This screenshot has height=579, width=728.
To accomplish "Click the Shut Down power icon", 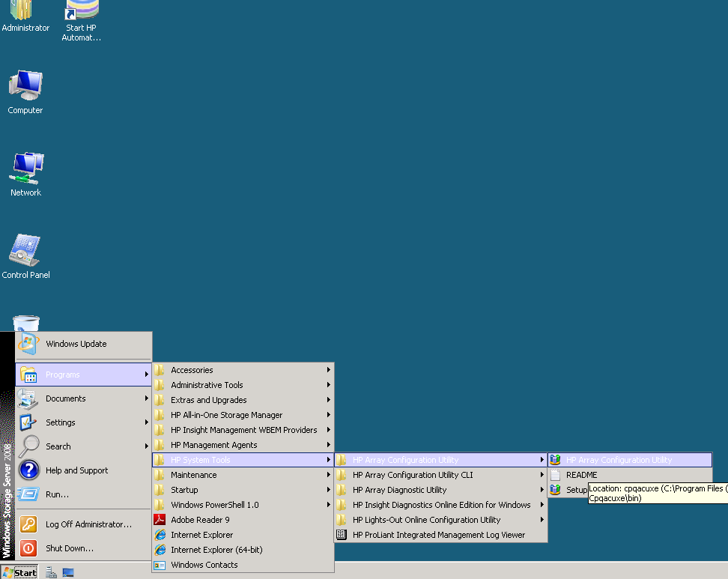I will click(28, 548).
